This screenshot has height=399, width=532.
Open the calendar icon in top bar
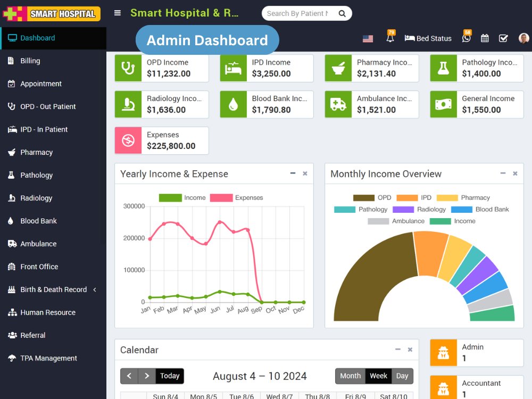point(485,38)
